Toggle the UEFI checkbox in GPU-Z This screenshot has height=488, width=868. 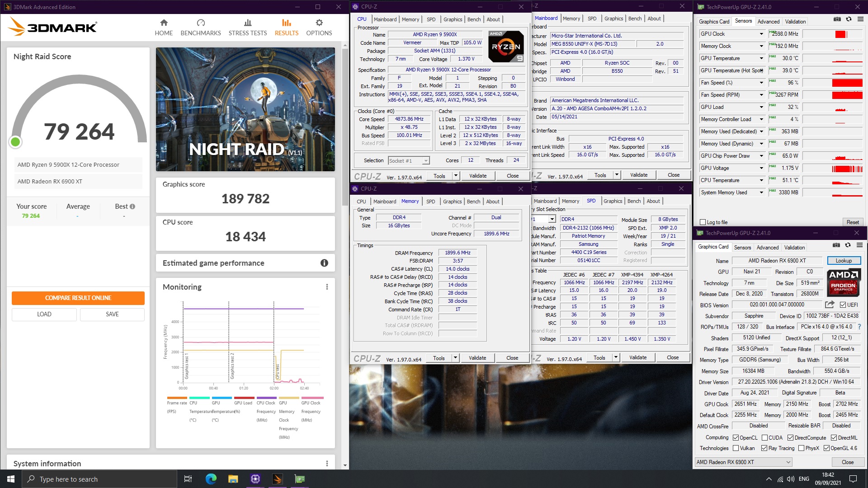843,305
